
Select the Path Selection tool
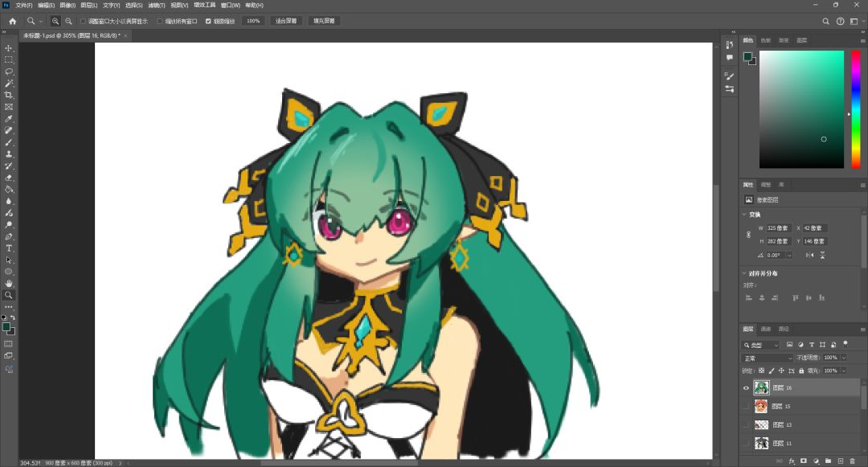pos(8,260)
